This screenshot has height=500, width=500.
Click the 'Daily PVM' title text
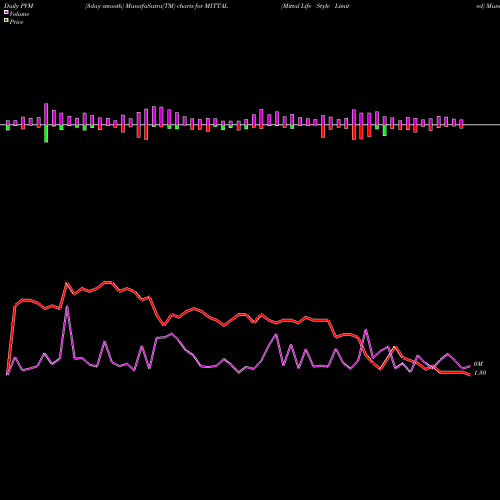(19, 6)
